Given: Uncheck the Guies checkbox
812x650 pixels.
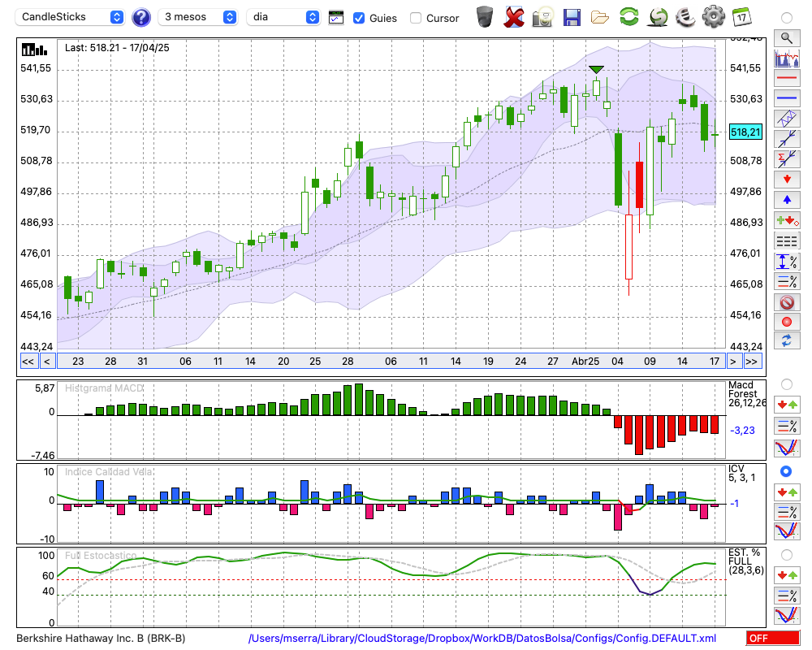Looking at the screenshot, I should tap(358, 18).
